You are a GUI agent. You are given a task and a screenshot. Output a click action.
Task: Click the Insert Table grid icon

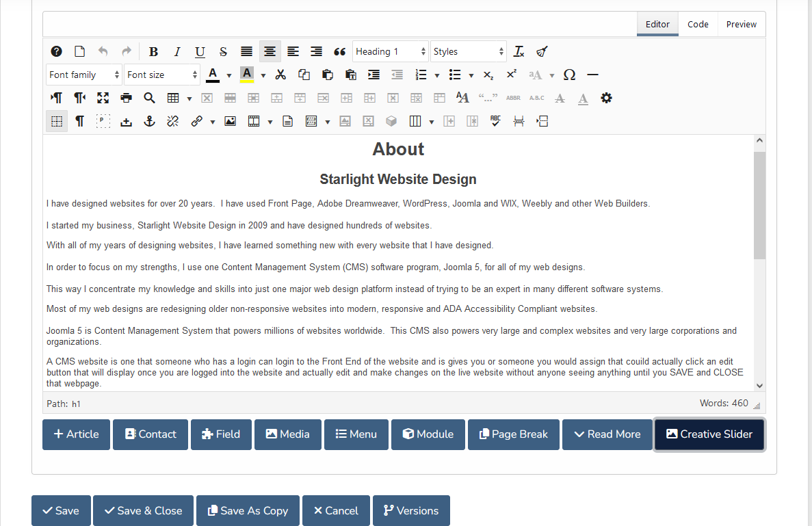(x=173, y=98)
